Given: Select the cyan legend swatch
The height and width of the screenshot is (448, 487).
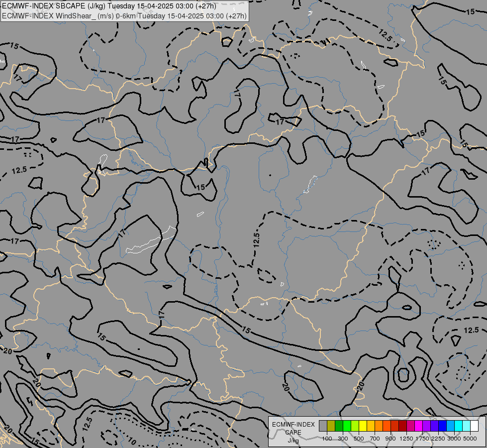Looking at the screenshot, I should (458, 426).
